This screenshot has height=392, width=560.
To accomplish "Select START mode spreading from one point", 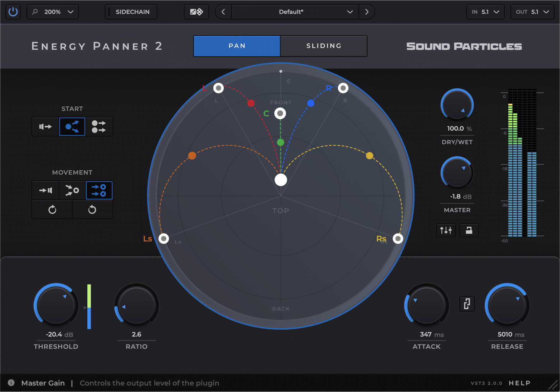I will [x=72, y=127].
